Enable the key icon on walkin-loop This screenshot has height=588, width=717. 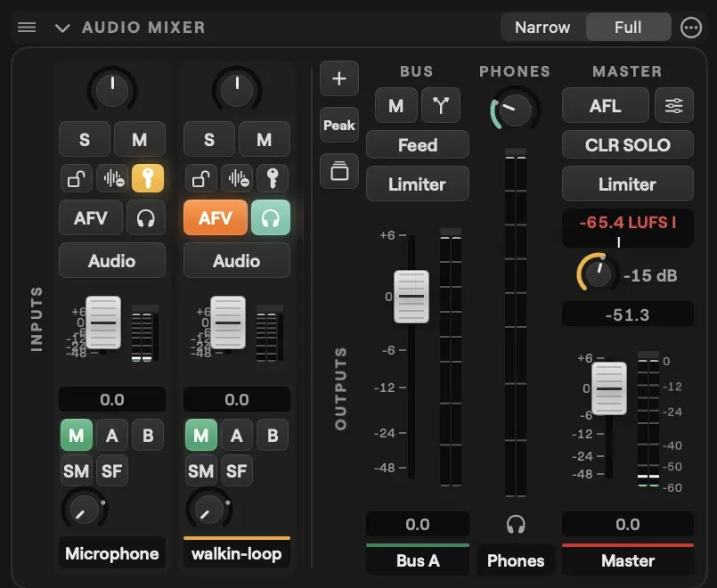pyautogui.click(x=273, y=178)
